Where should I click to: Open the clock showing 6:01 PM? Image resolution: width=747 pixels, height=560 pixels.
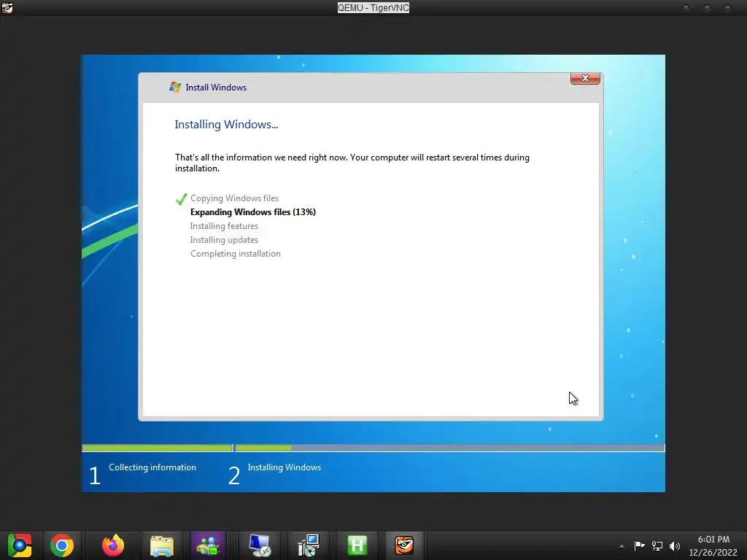coord(713,540)
